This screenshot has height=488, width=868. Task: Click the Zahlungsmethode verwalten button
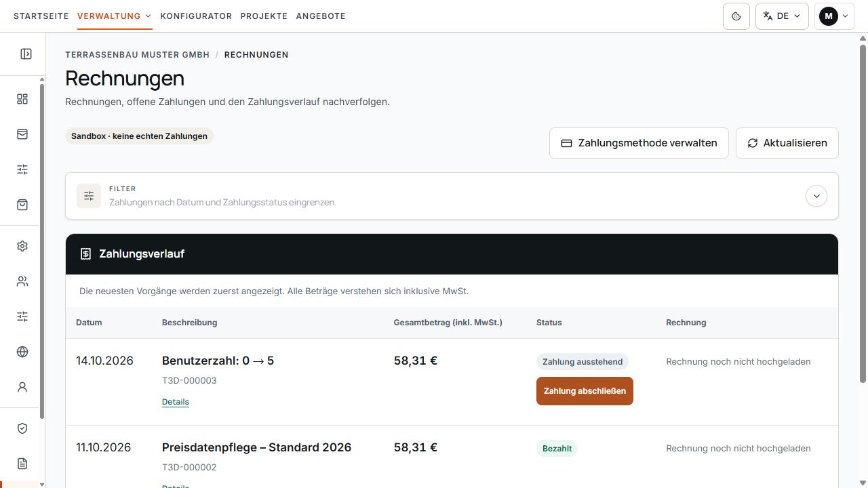tap(639, 143)
